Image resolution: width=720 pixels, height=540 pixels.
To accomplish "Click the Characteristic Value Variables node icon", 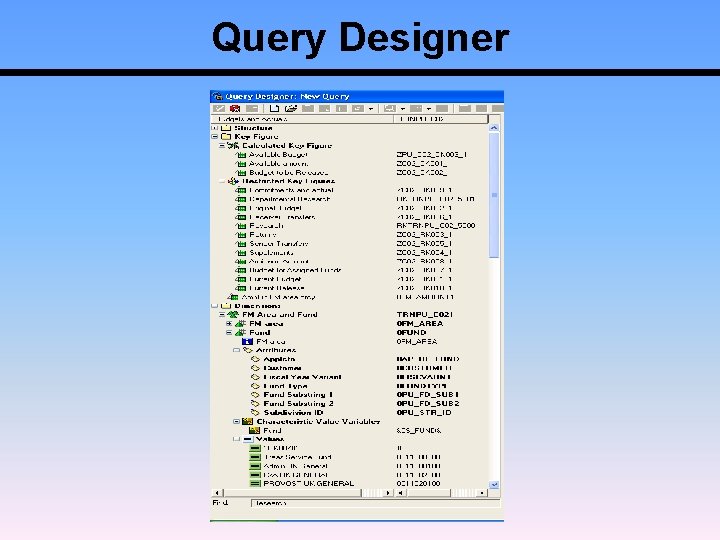I will [248, 422].
